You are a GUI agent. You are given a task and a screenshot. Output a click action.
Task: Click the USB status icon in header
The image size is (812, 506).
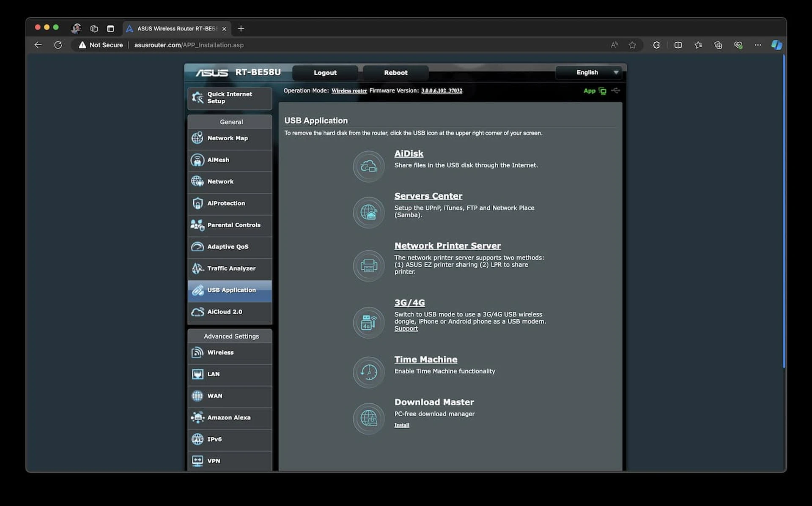[616, 90]
